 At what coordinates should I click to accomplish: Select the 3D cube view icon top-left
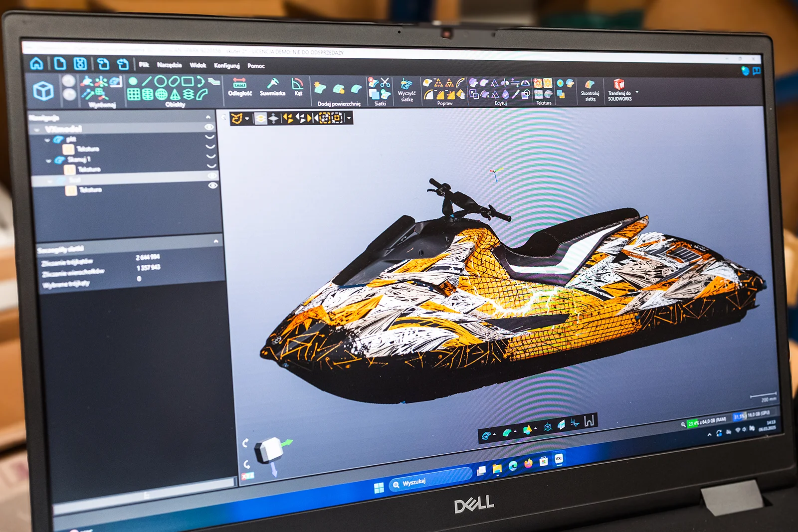pos(43,90)
